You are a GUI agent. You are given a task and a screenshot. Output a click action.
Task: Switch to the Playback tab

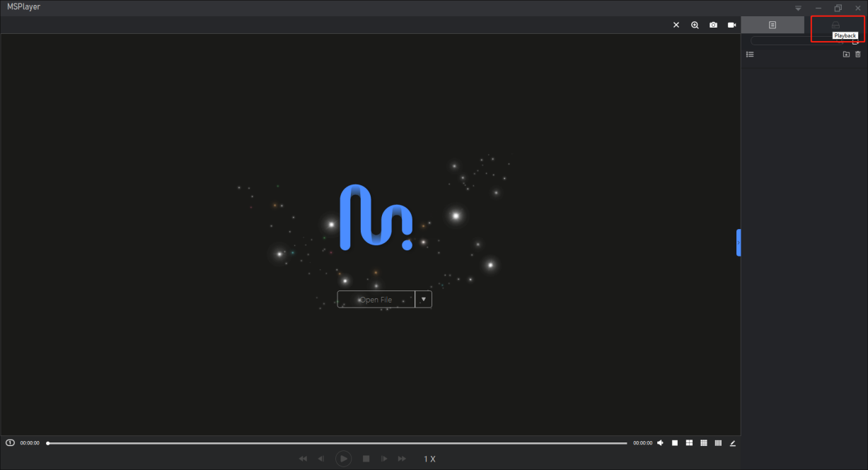pos(835,25)
